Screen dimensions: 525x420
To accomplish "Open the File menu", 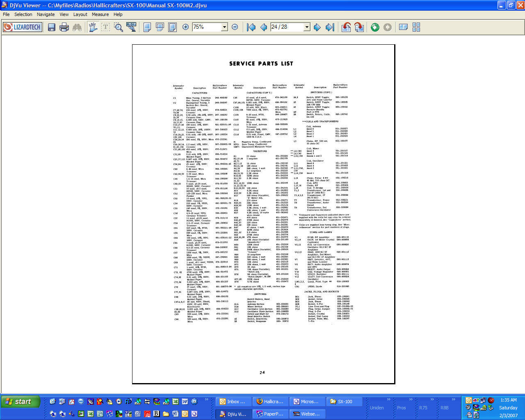I will [6, 14].
